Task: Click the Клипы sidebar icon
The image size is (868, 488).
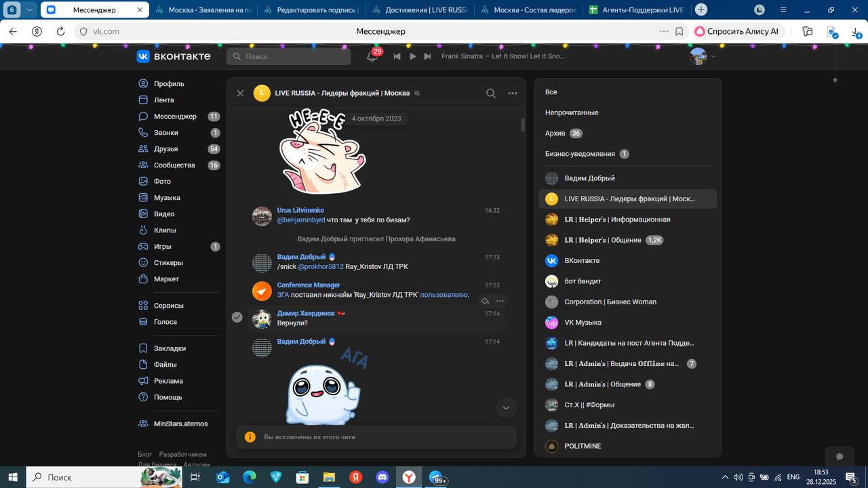Action: point(143,230)
